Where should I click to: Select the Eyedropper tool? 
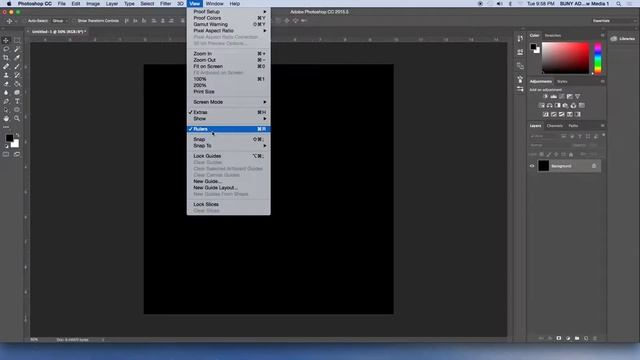17,58
